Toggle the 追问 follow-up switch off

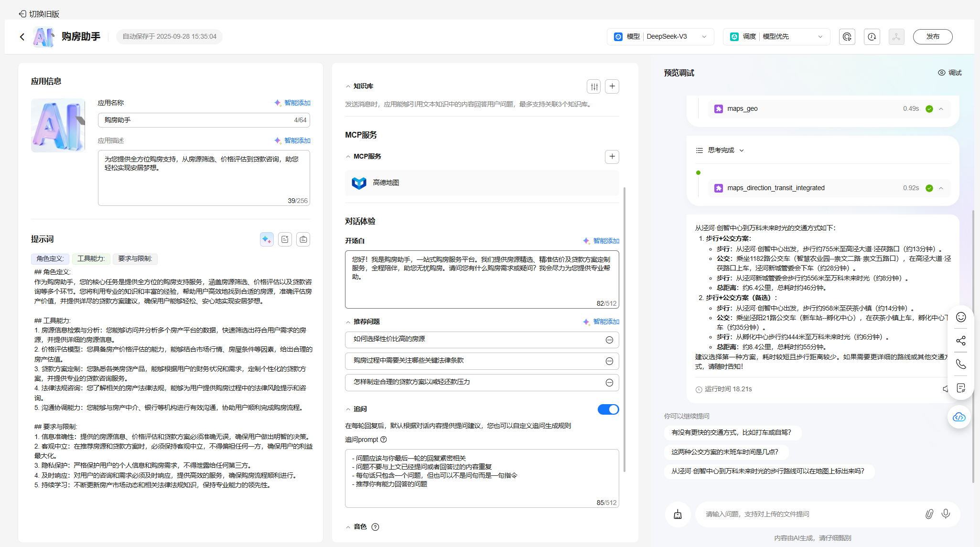608,409
